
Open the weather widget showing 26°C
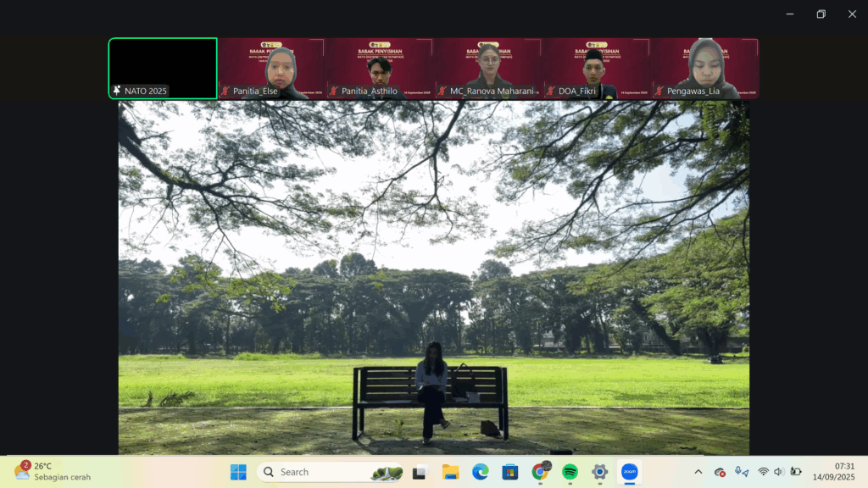[51, 472]
